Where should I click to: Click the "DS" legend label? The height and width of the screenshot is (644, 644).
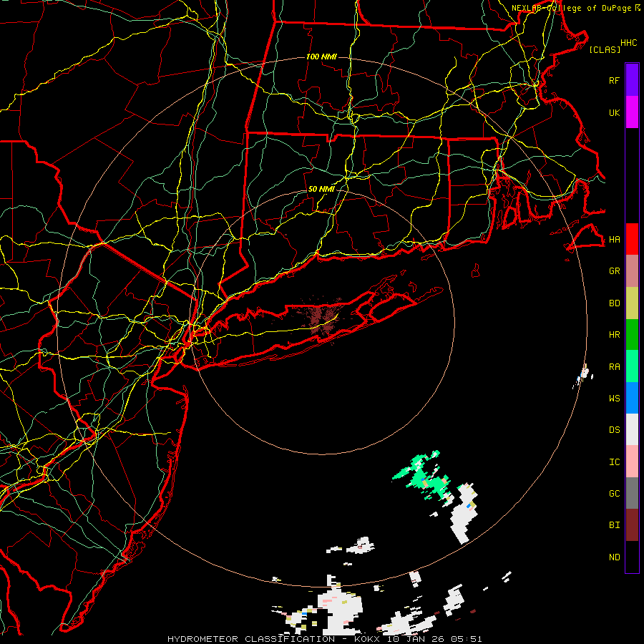click(x=614, y=430)
